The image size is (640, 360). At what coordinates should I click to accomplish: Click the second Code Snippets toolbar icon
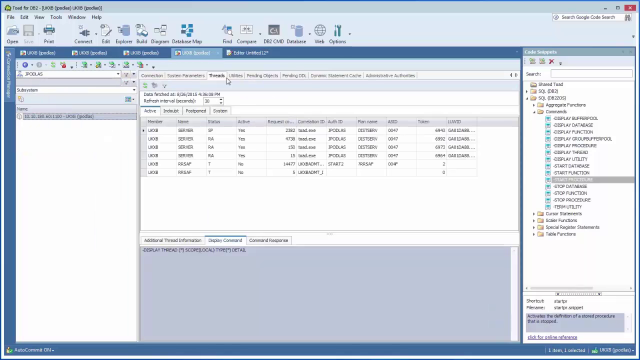point(542,61)
